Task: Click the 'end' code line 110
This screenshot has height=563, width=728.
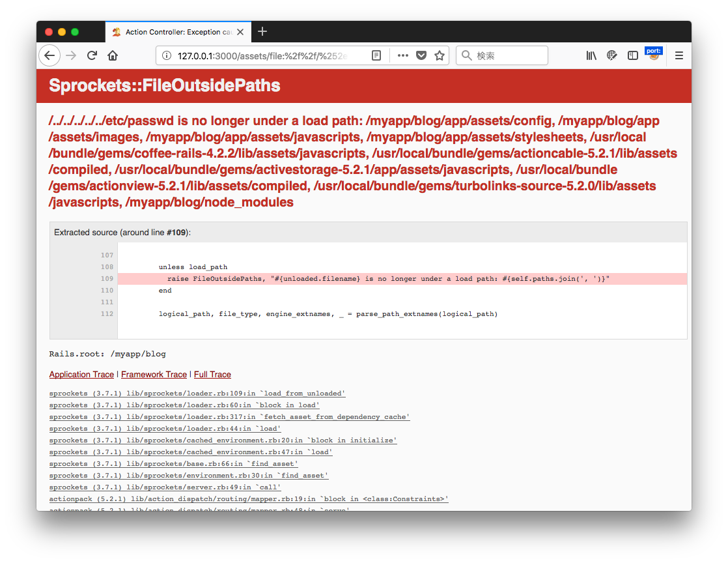Action: tap(165, 291)
